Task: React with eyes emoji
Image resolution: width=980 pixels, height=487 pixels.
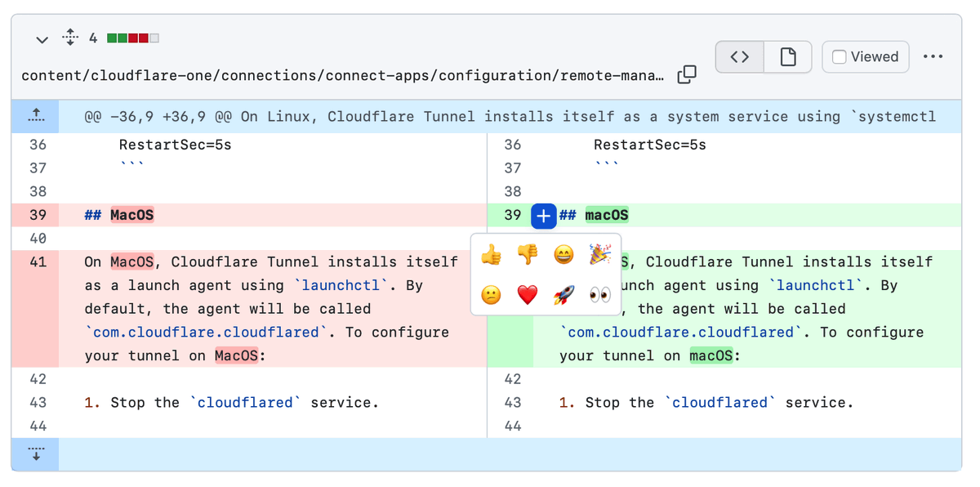Action: (600, 294)
